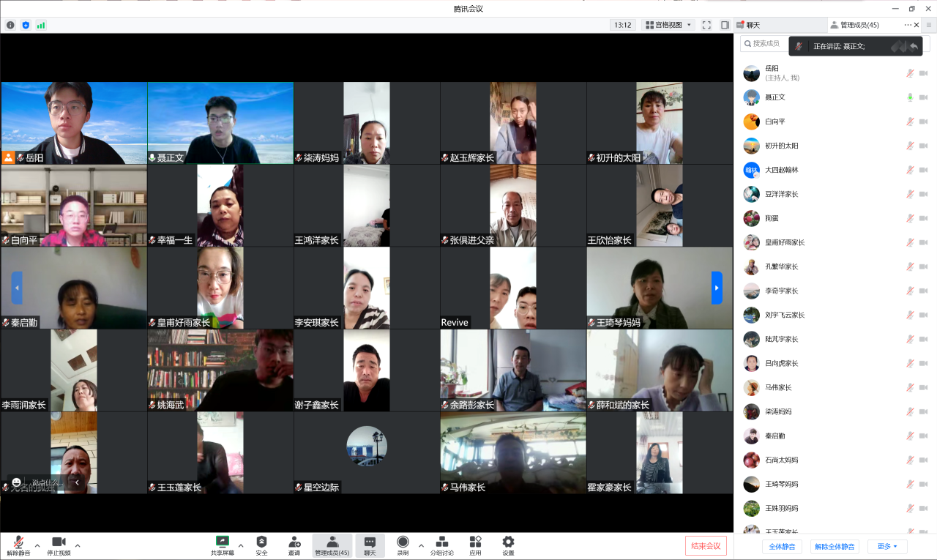Expand the 宫格视图 view dropdown
The height and width of the screenshot is (560, 937).
coord(668,25)
